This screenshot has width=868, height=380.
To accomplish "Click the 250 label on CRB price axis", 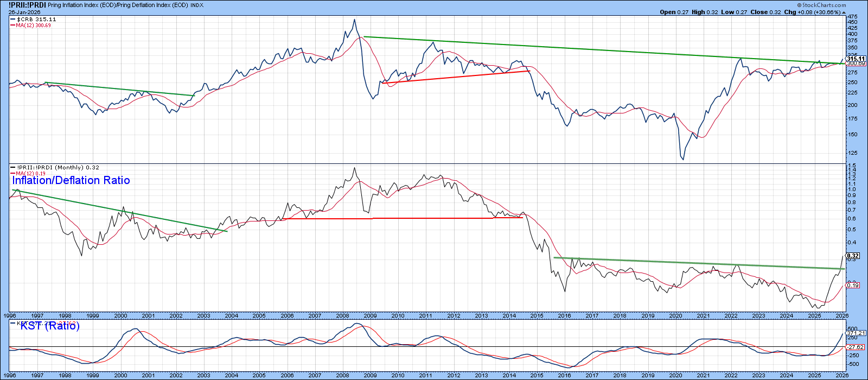I will pos(852,83).
